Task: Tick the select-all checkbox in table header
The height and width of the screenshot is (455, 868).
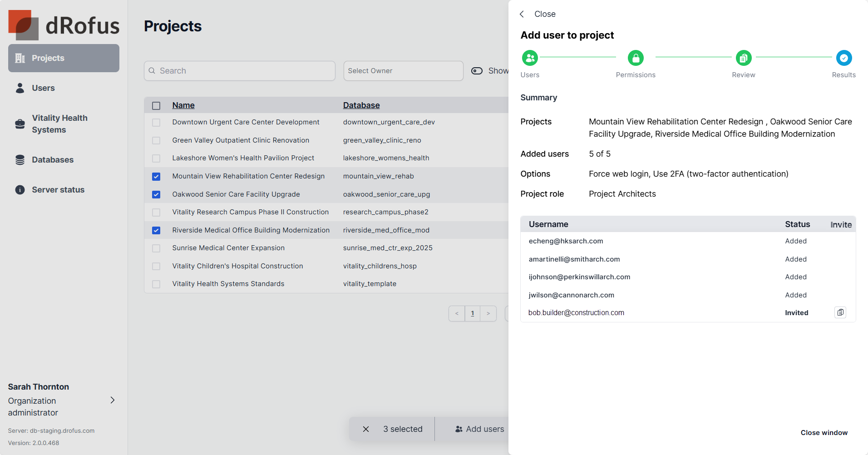Action: tap(156, 106)
